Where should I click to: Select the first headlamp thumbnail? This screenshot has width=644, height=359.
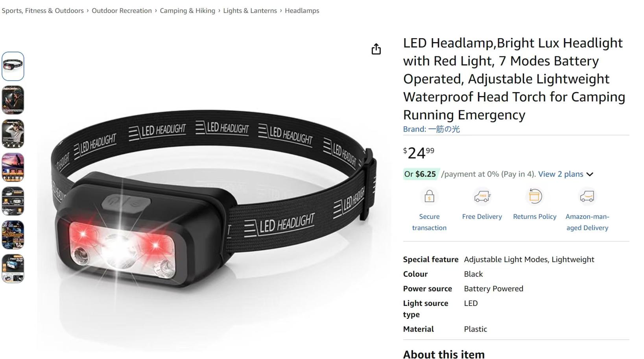point(13,66)
